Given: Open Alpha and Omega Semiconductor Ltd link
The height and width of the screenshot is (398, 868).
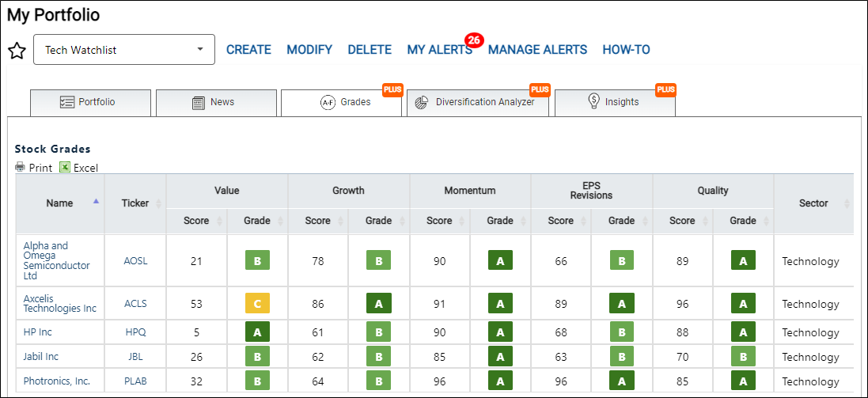Looking at the screenshot, I should (56, 260).
